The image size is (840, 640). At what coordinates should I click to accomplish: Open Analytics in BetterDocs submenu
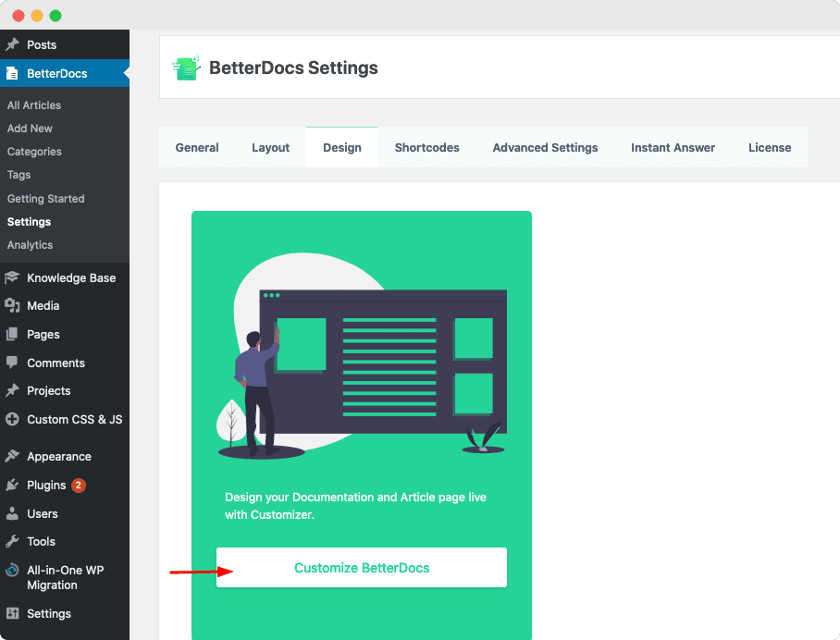click(x=30, y=245)
